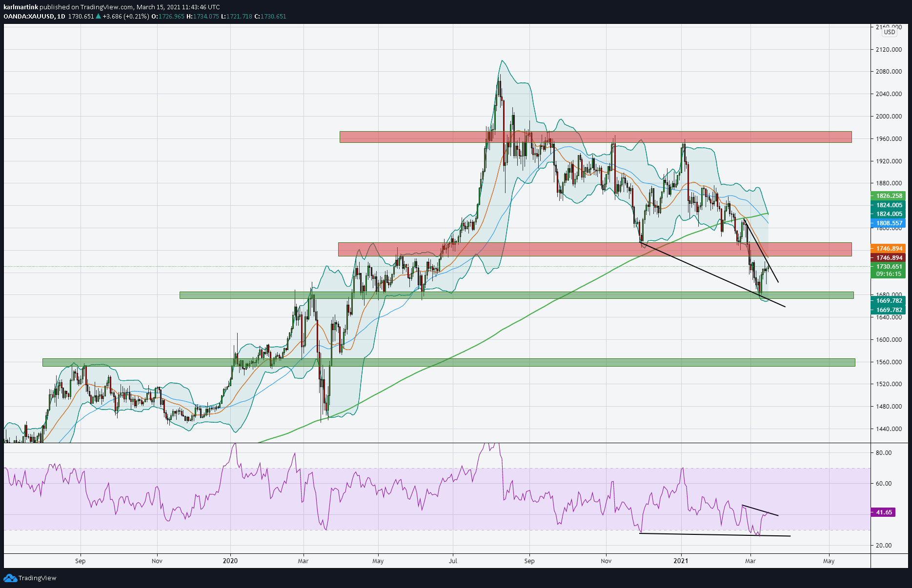
Task: Click the upper red resistance zone near 1960
Action: click(595, 137)
